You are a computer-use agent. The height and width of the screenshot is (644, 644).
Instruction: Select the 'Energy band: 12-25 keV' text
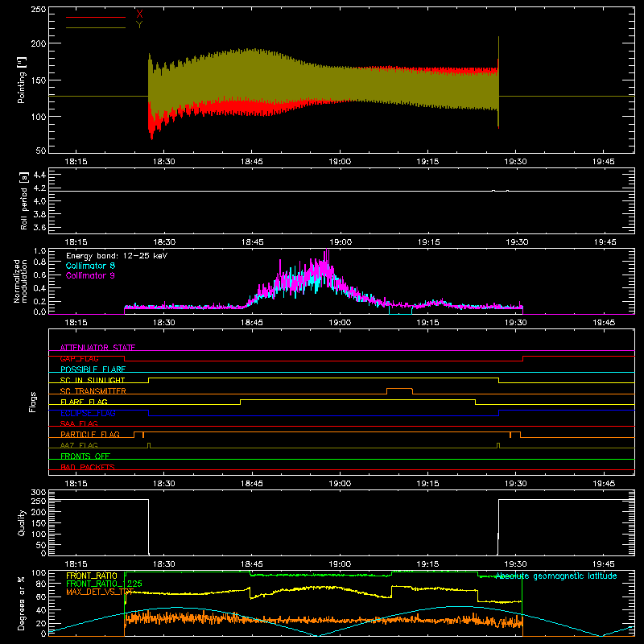[117, 256]
